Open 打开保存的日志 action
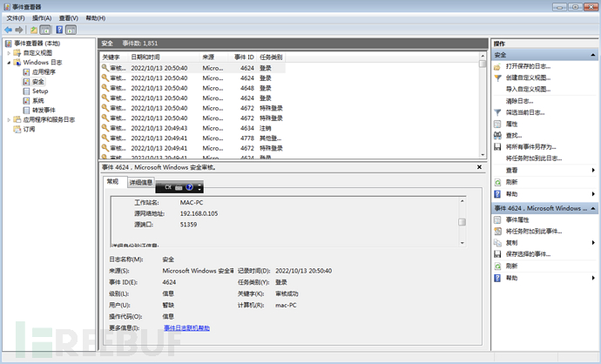Viewport: 601px width, 364px height. (528, 66)
